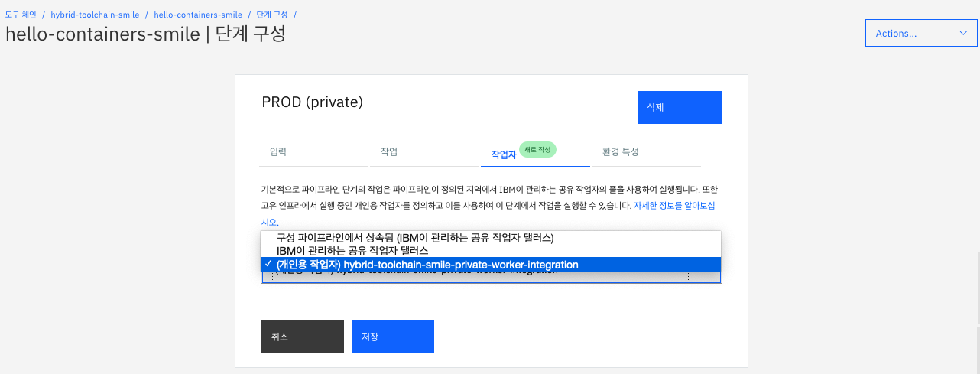This screenshot has height=374, width=980.
Task: Click the 도구 체인 breadcrumb link
Action: pos(21,15)
